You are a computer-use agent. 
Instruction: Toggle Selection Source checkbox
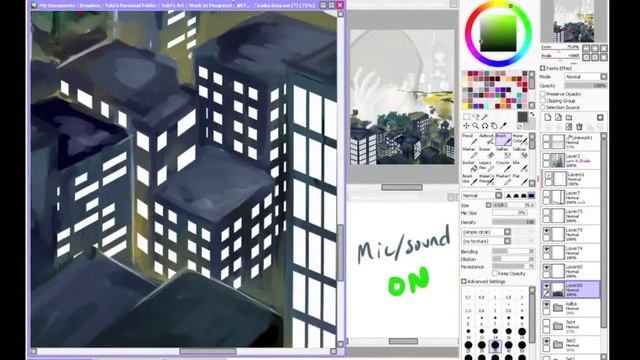click(x=543, y=107)
